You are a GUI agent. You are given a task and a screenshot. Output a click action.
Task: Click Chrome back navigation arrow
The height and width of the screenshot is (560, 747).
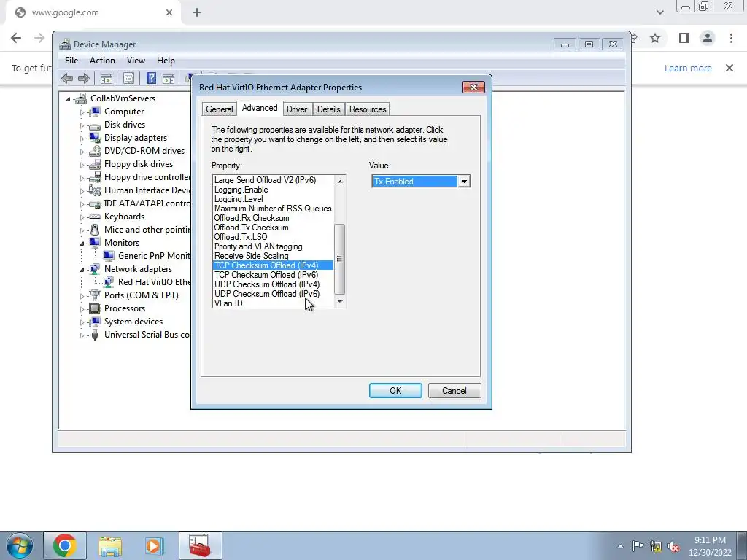point(16,38)
